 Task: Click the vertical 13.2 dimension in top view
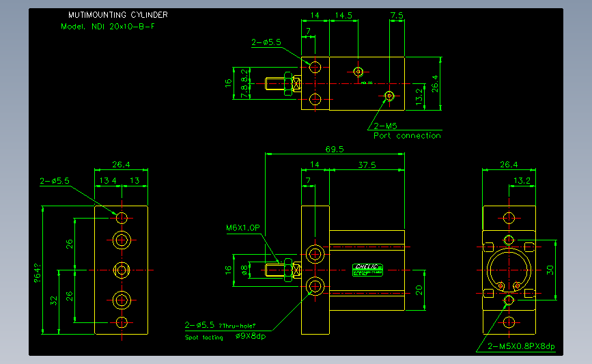(419, 97)
